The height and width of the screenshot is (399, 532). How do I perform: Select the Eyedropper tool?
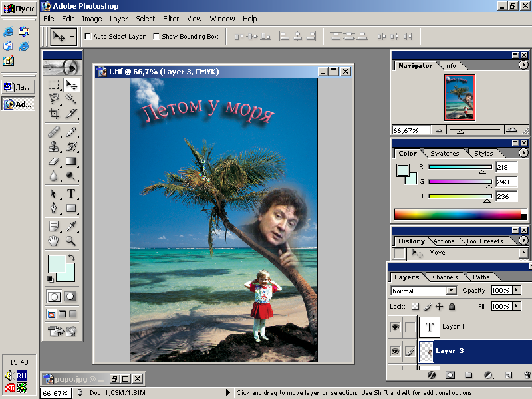point(71,226)
